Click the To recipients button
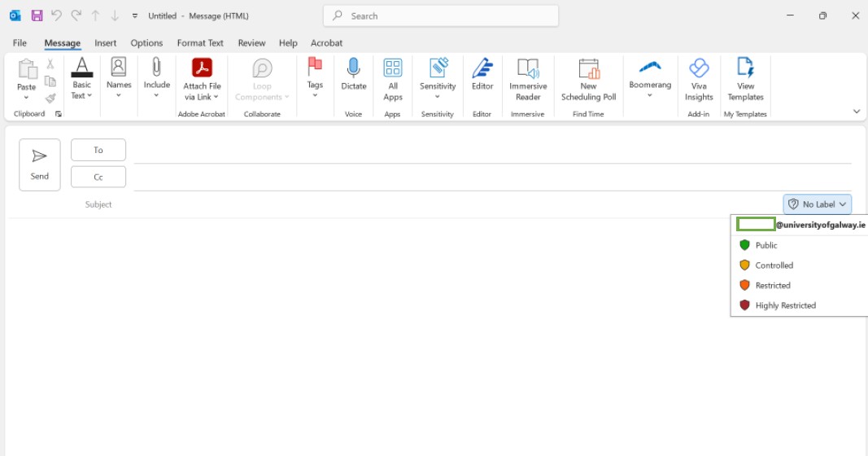 coord(98,150)
